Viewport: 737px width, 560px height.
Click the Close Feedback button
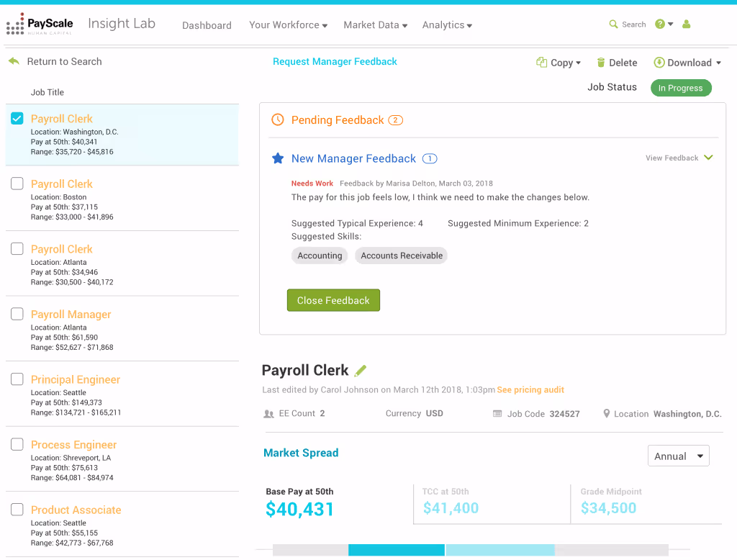[x=333, y=300]
